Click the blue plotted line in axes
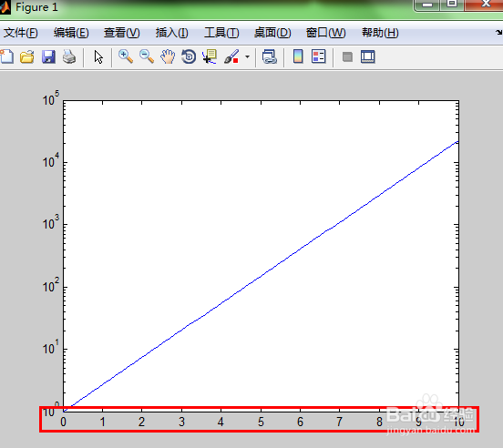The height and width of the screenshot is (448, 503). pos(261,276)
